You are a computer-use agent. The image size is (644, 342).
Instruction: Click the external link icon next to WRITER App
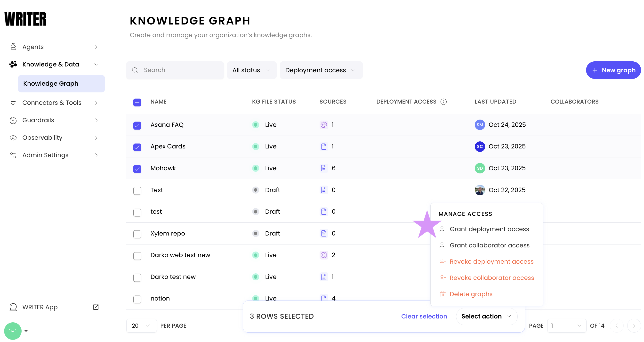pos(96,307)
